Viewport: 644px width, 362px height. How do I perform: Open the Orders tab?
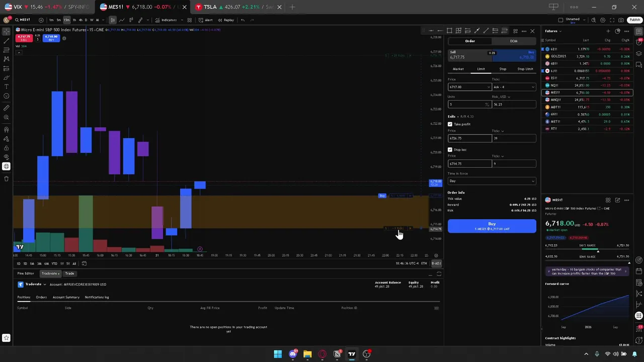tap(41, 297)
